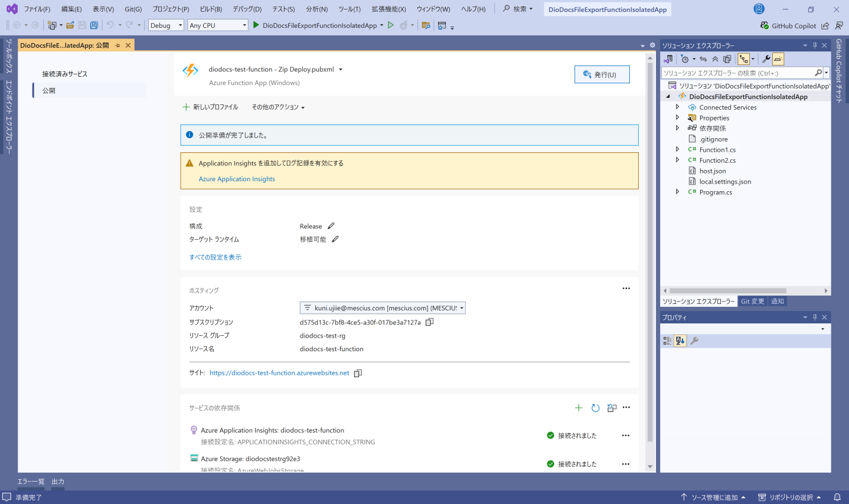Collapse all items in Solution Explorer

tap(715, 59)
